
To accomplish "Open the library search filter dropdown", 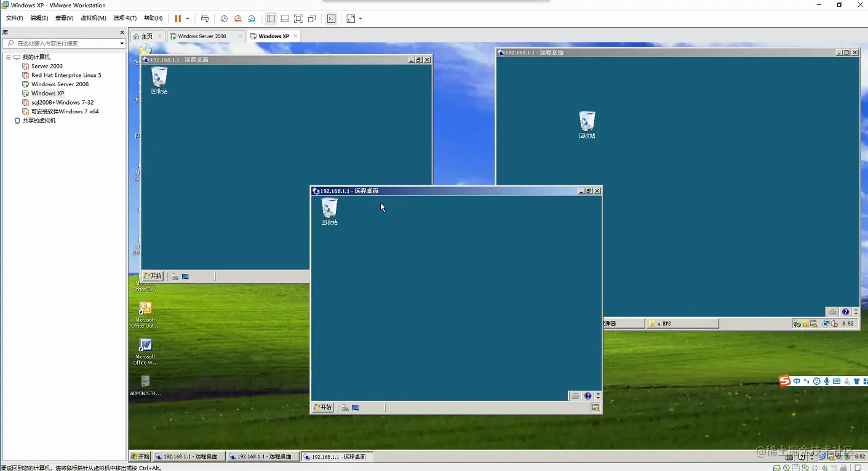I will 122,43.
